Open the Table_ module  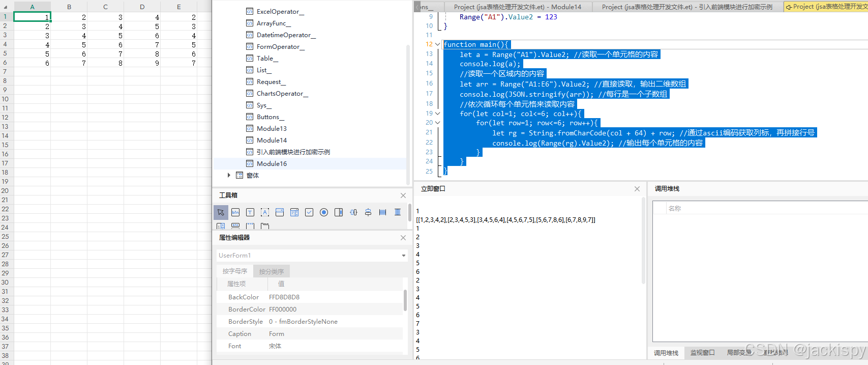[267, 58]
